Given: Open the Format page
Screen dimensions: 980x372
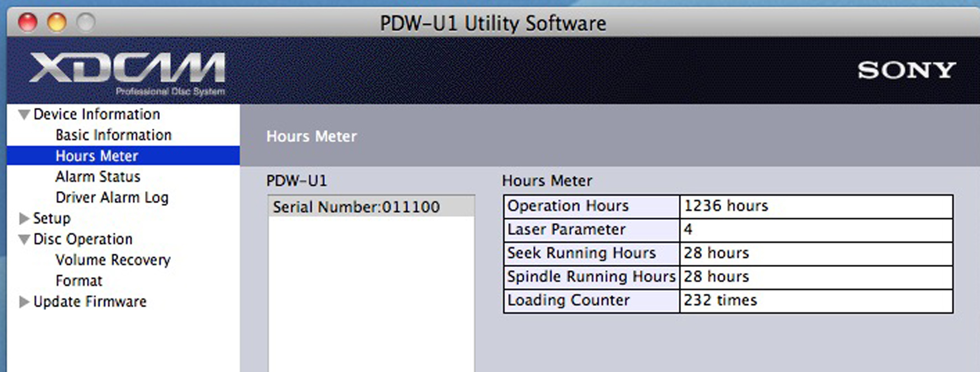Looking at the screenshot, I should 79,281.
